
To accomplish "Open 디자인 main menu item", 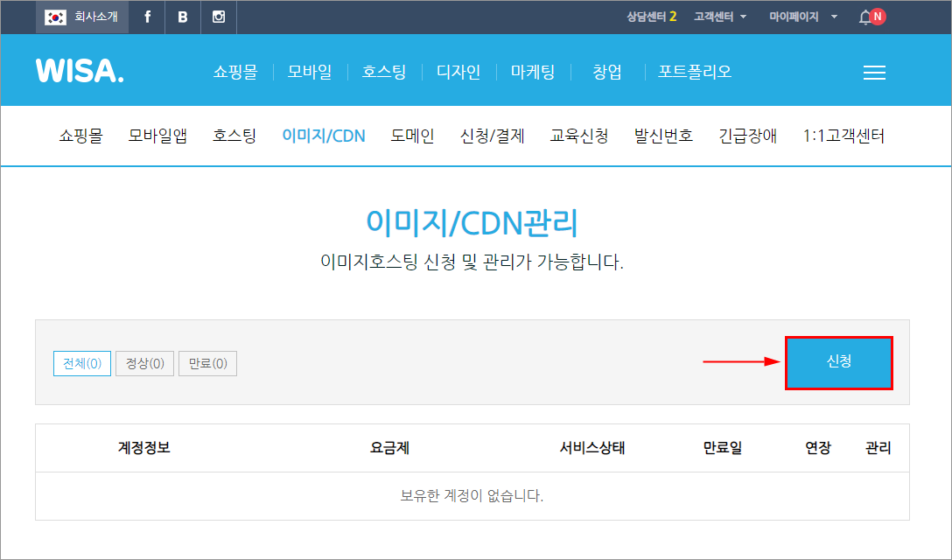I will coord(458,72).
